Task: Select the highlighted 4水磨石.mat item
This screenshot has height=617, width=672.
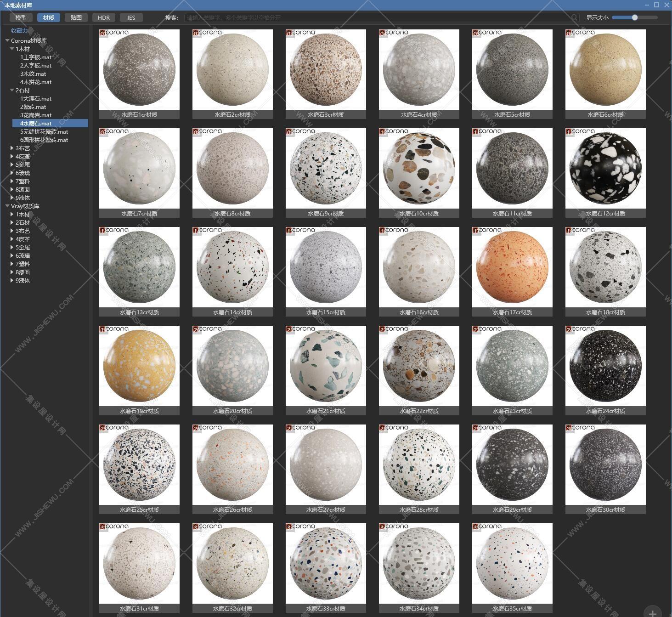Action: coord(50,124)
